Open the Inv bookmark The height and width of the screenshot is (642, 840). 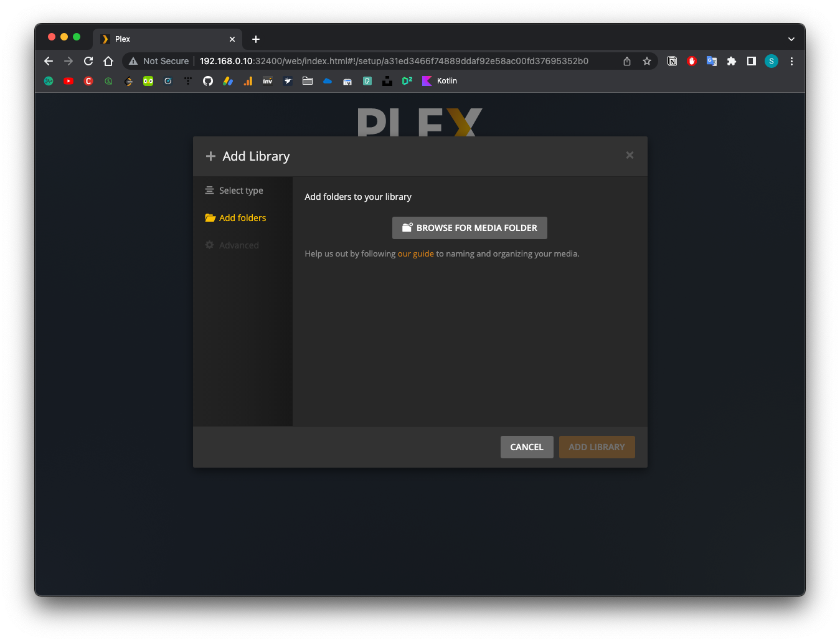coord(268,81)
